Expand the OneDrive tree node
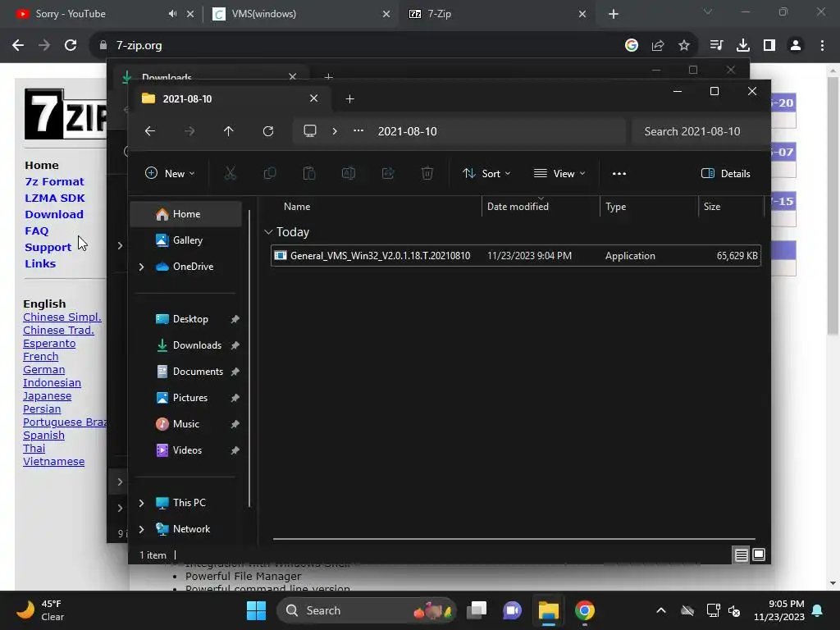 pos(141,267)
